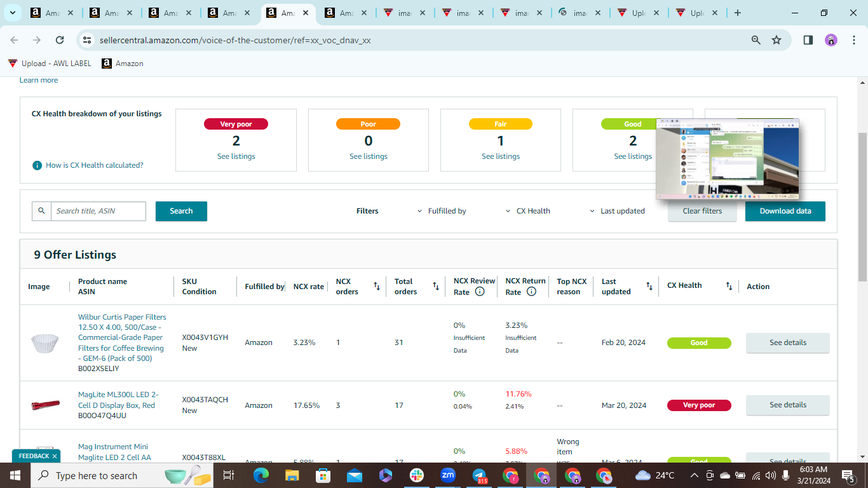The image size is (868, 488).
Task: Open the Windows notification center
Action: (x=848, y=475)
